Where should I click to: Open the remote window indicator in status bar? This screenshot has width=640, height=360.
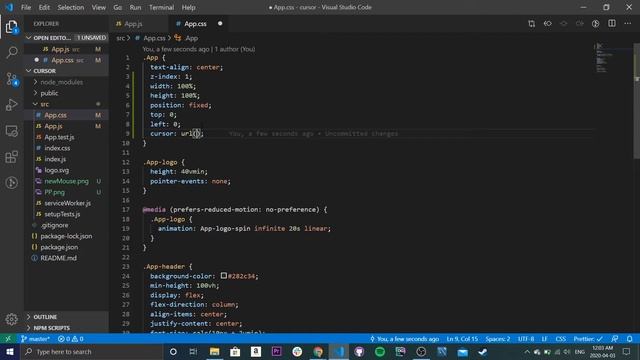[x=8, y=339]
